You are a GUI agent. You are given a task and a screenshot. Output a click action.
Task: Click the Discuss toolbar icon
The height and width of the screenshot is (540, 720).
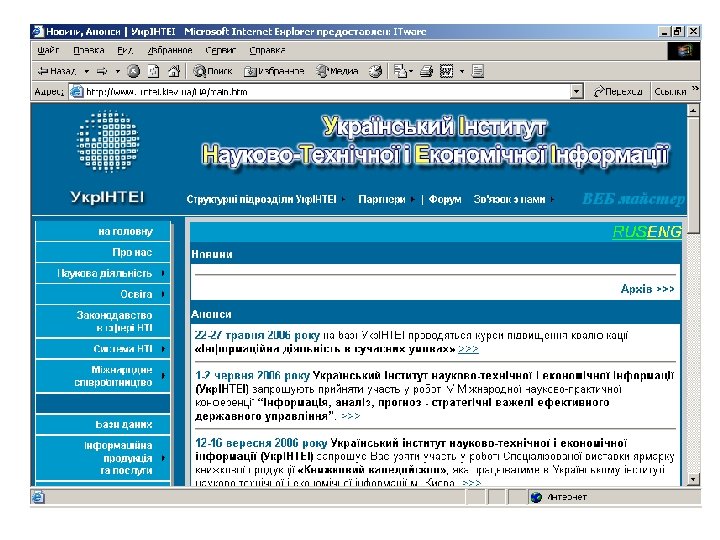point(478,71)
